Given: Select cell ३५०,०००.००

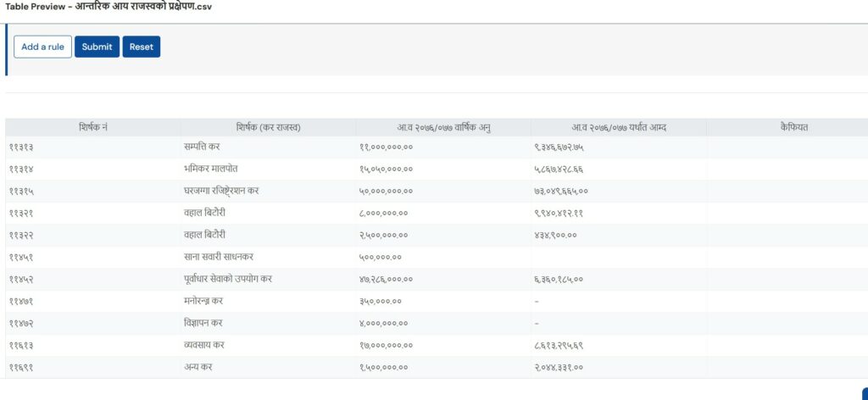Looking at the screenshot, I should pos(443,302).
